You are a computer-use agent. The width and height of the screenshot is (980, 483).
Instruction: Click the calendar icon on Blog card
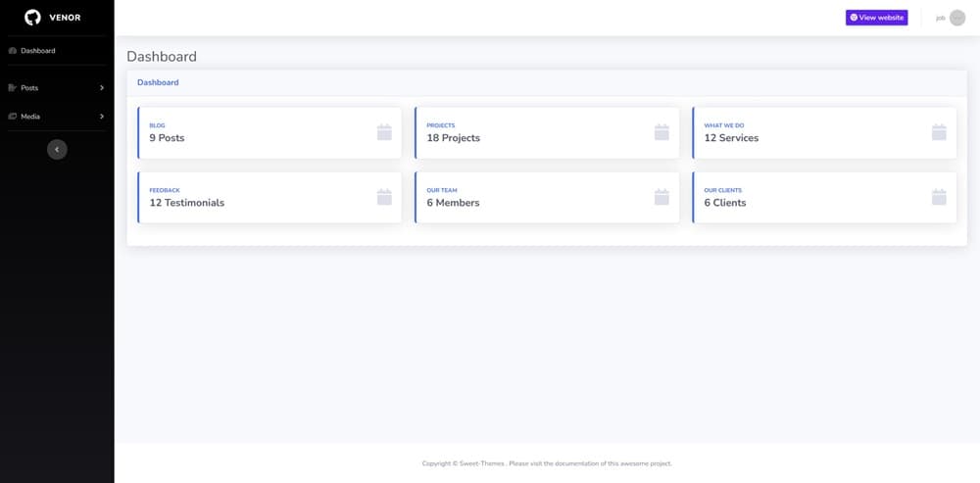[384, 132]
